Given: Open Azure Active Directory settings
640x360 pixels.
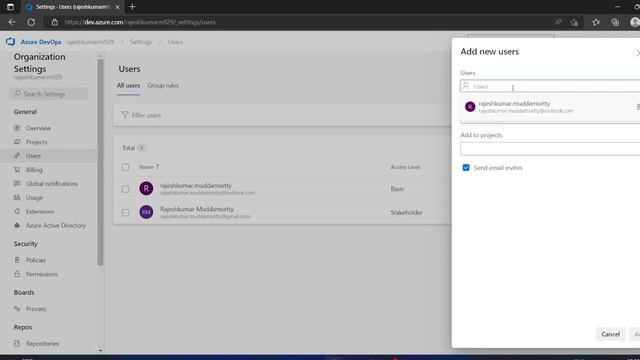Looking at the screenshot, I should point(56,225).
